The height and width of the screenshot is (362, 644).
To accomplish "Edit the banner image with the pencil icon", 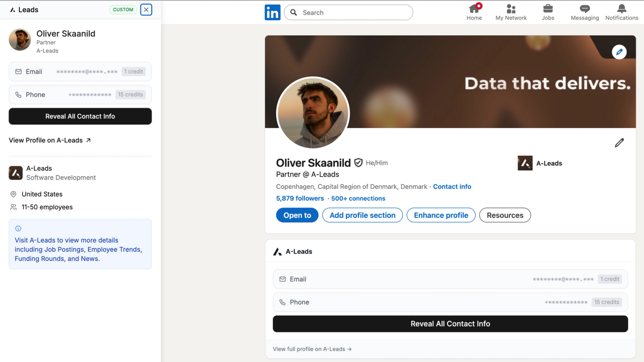I will [x=619, y=52].
